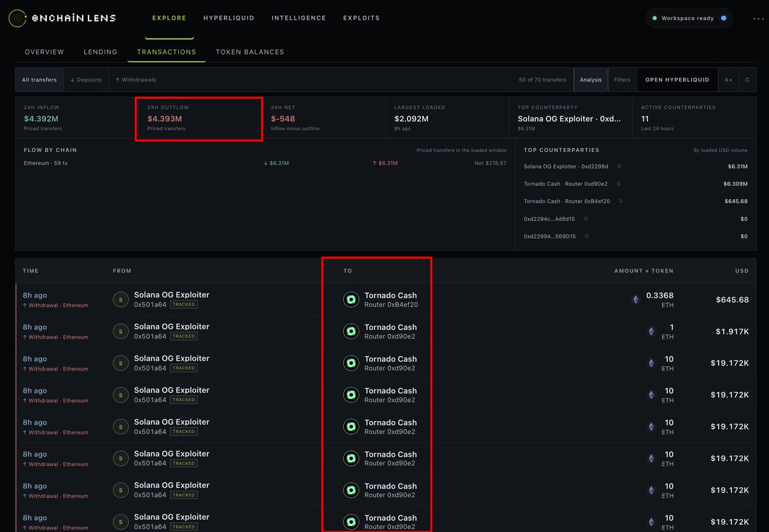The height and width of the screenshot is (532, 769).
Task: Click the A+ text size button
Action: 729,80
